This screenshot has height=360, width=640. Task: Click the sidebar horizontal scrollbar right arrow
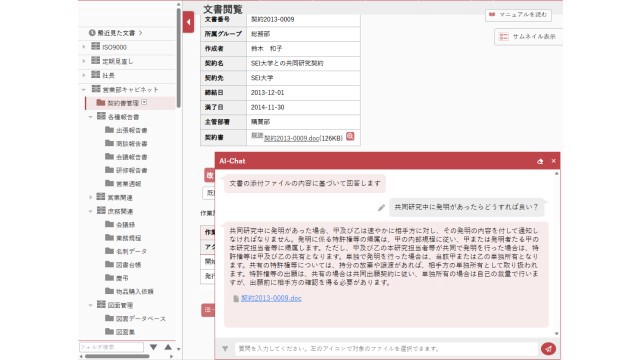[171, 356]
